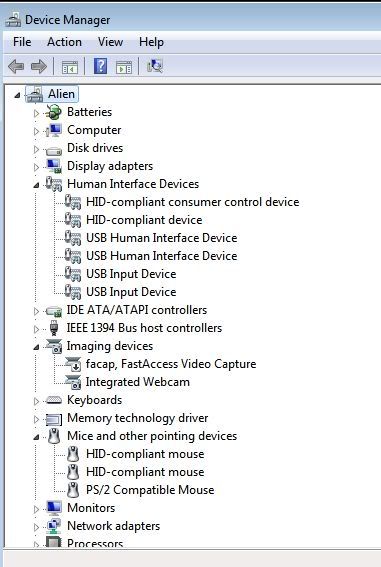The width and height of the screenshot is (381, 567).
Task: Select the Alien computer root node
Action: pyautogui.click(x=61, y=94)
